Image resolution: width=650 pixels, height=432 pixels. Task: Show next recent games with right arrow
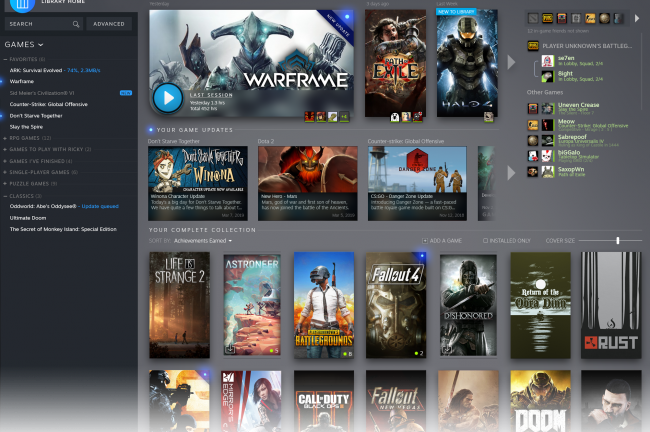pos(512,62)
